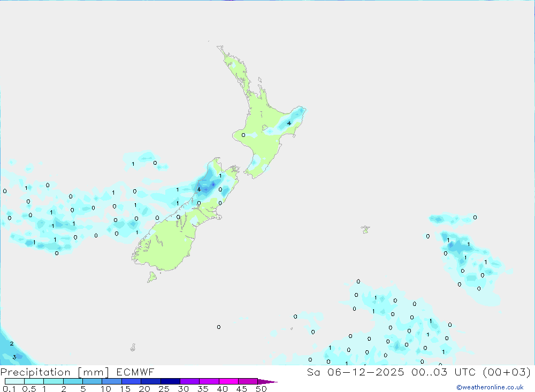This screenshot has width=535, height=392.
Task: Click the 50 mm purple arrow legend tip
Action: (267, 382)
